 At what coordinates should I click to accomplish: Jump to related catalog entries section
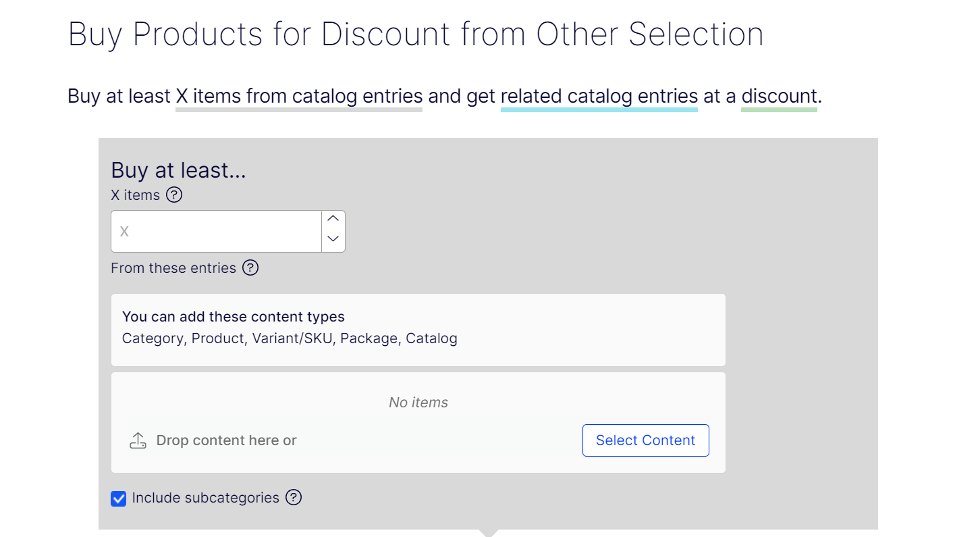pyautogui.click(x=599, y=97)
